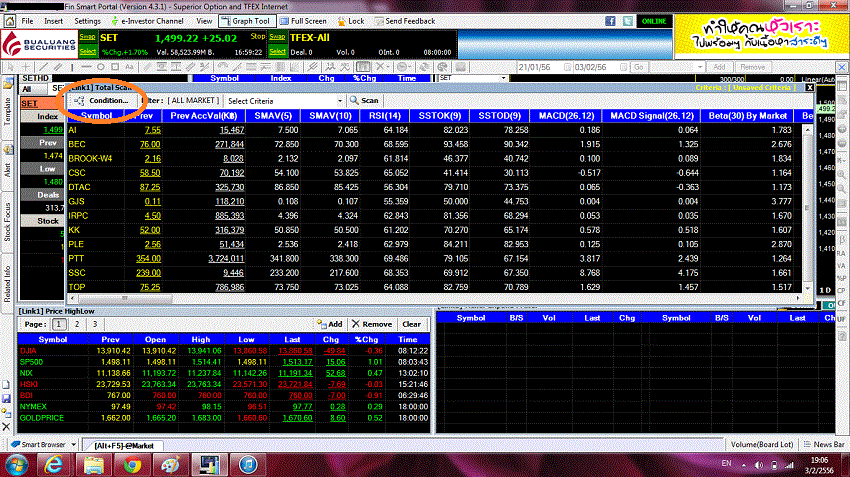Select the arrow pointer graph tool
Screen dimensions: 850x477
10,67
